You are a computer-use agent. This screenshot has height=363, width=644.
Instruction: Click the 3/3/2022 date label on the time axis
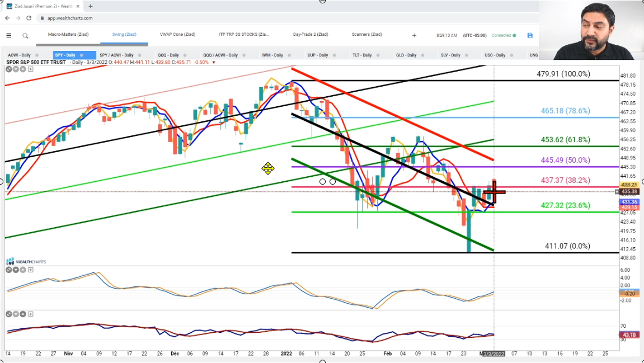click(493, 353)
